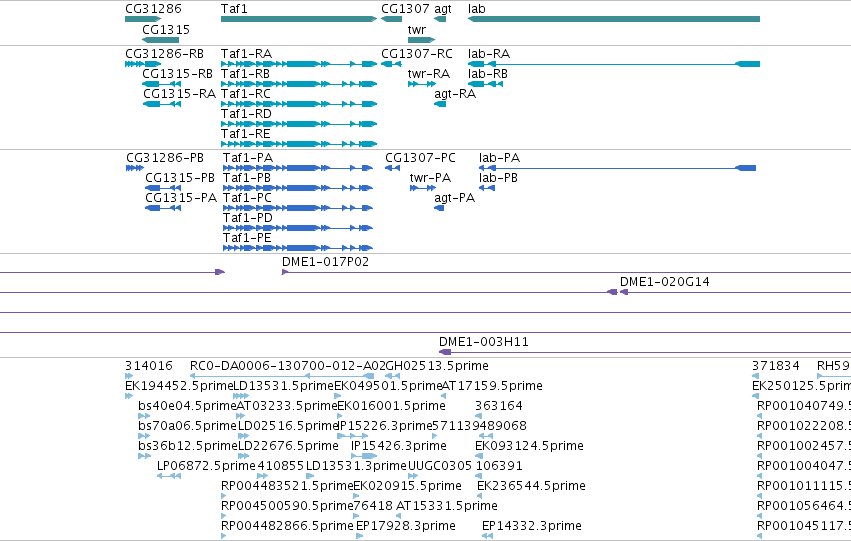This screenshot has width=851, height=541.
Task: Select transcript Taf1-RC
Action: click(246, 94)
